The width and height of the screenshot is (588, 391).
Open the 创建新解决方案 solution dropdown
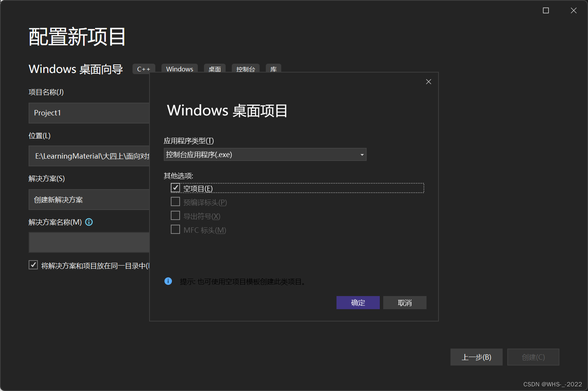[89, 200]
